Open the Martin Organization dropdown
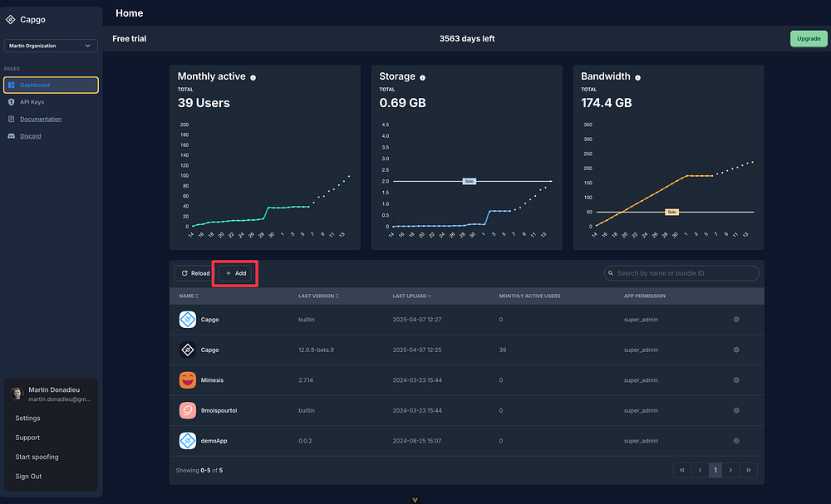This screenshot has height=504, width=831. [51, 46]
